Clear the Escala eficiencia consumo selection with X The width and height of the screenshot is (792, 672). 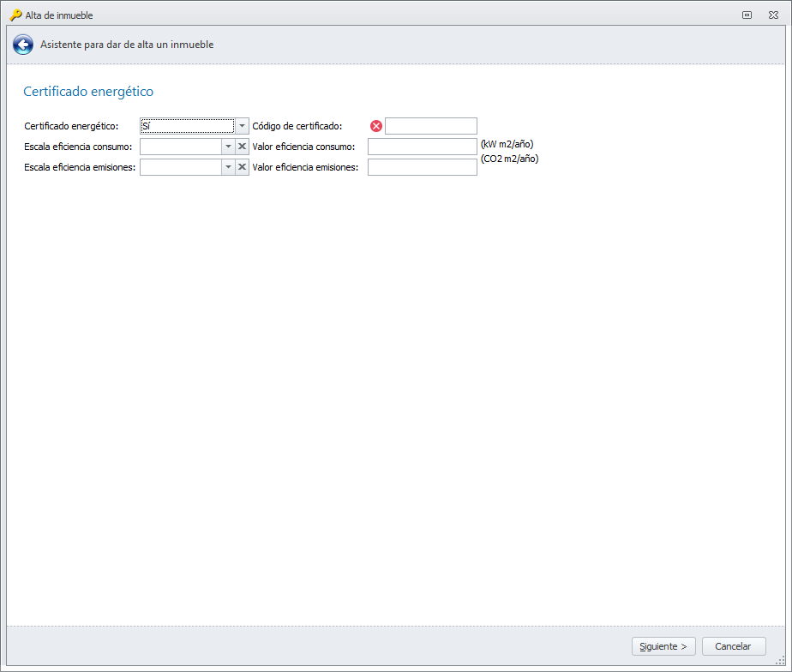tap(242, 147)
